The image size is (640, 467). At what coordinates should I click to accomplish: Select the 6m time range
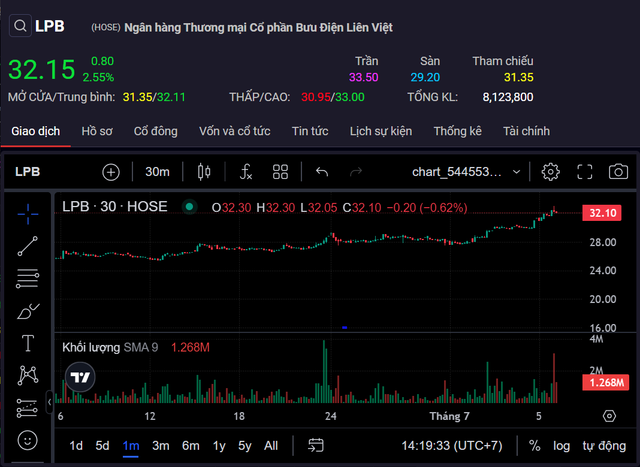[190, 445]
